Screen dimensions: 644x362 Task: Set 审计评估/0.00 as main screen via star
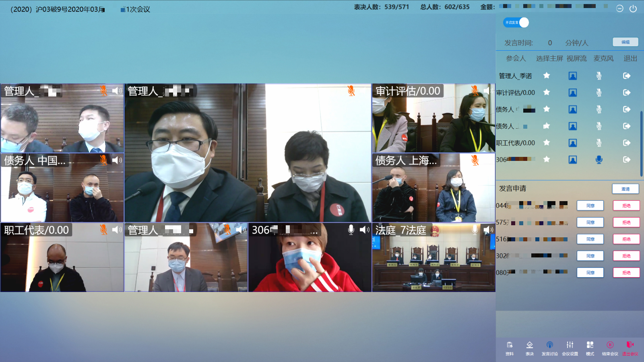pyautogui.click(x=546, y=93)
